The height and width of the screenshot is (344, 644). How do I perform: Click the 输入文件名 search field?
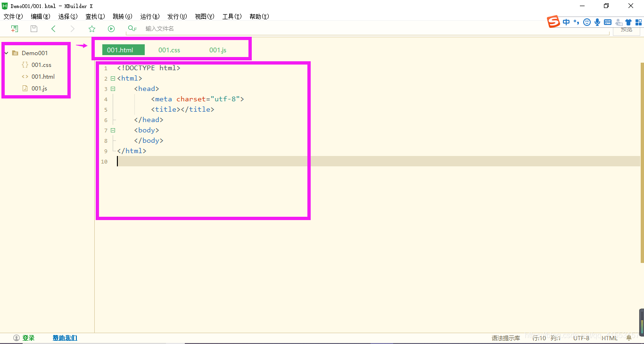[368, 29]
